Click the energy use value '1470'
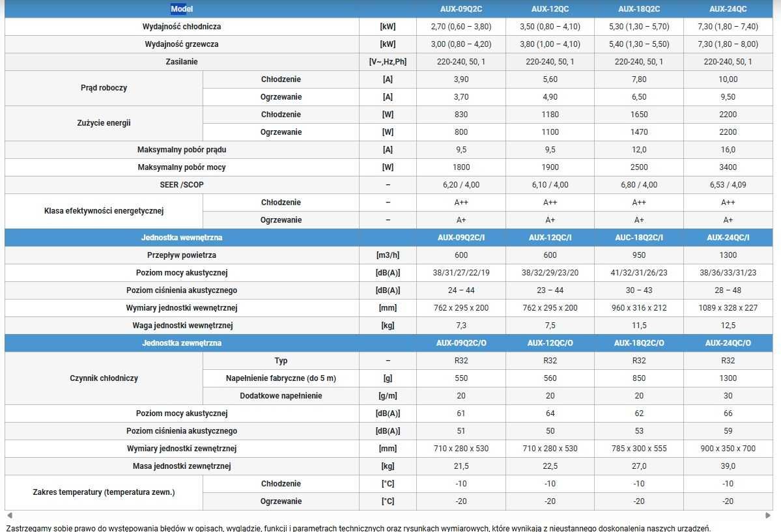This screenshot has width=781, height=532. pyautogui.click(x=639, y=132)
